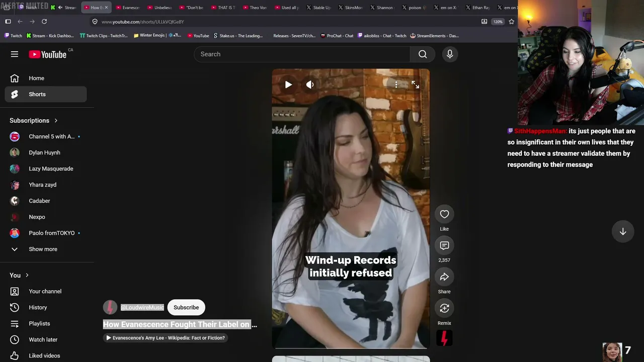644x362 pixels.
Task: Open Liked videos
Action: [46, 356]
